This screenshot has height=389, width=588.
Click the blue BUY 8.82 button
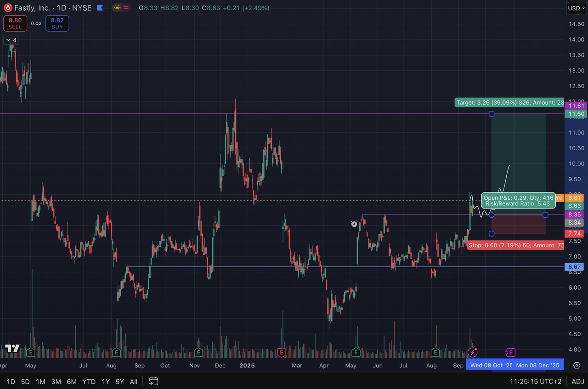[57, 23]
